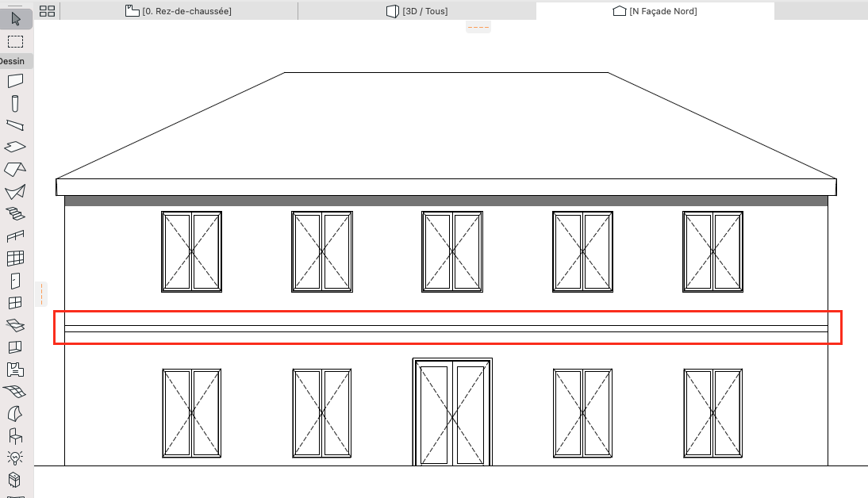Click the floor plan icon in Rez-de-chaussée tab
The width and height of the screenshot is (868, 498).
coord(132,11)
